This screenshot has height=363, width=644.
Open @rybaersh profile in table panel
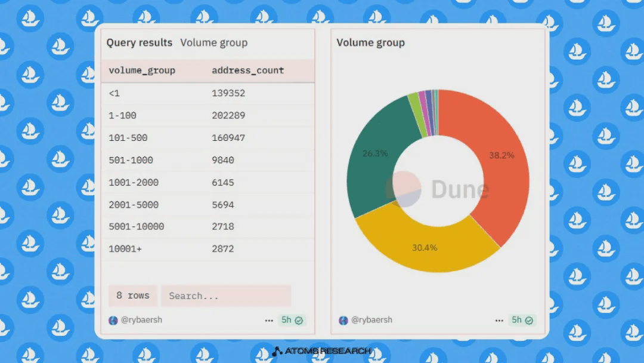141,320
